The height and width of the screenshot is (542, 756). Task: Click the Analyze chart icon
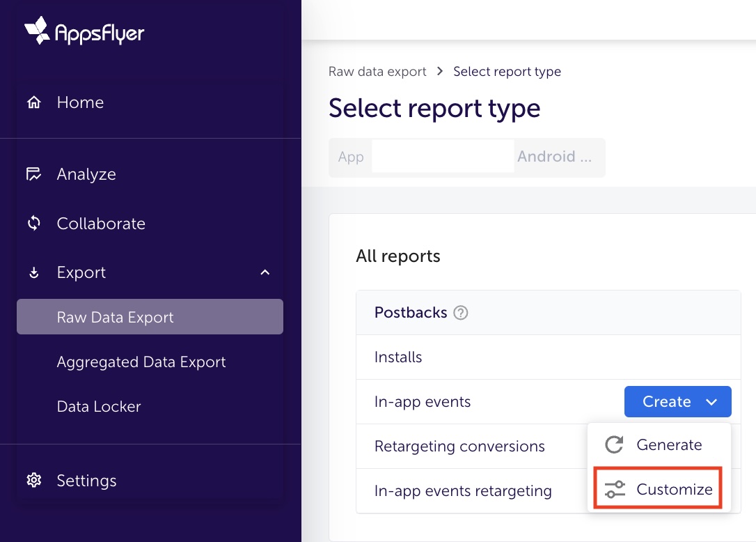(x=33, y=174)
